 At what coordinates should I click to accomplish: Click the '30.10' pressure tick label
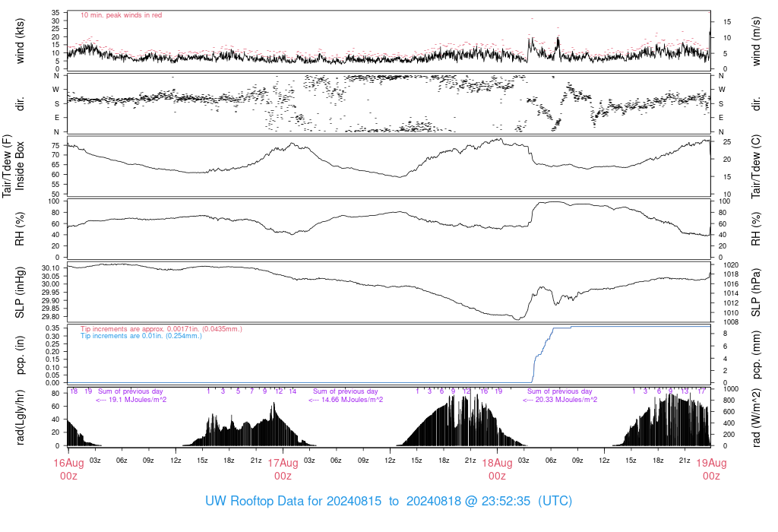click(x=51, y=268)
